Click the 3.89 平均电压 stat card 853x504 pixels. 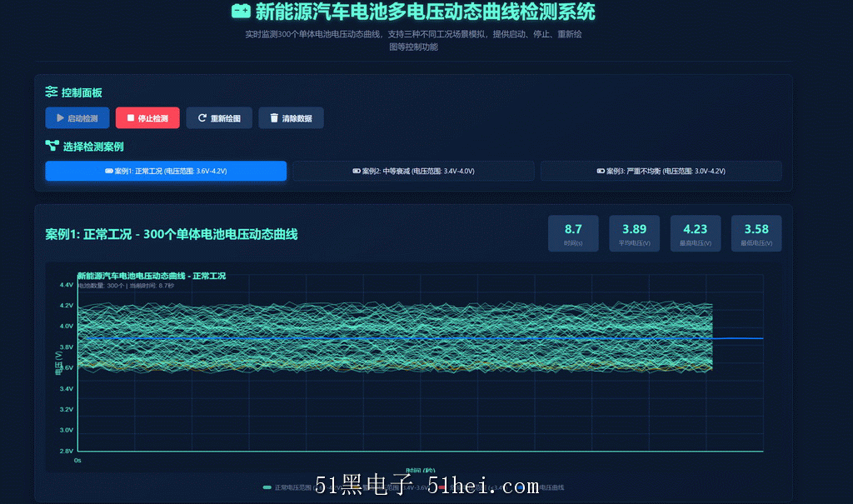point(634,233)
